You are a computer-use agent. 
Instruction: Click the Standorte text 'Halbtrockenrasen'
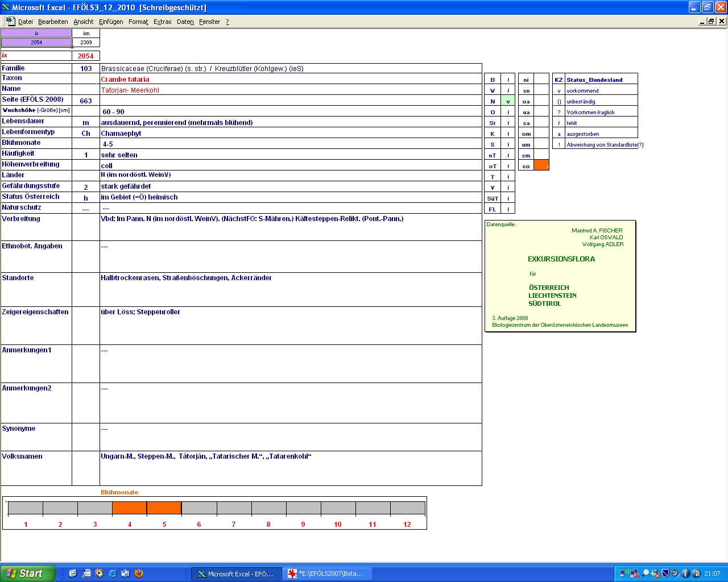(130, 277)
